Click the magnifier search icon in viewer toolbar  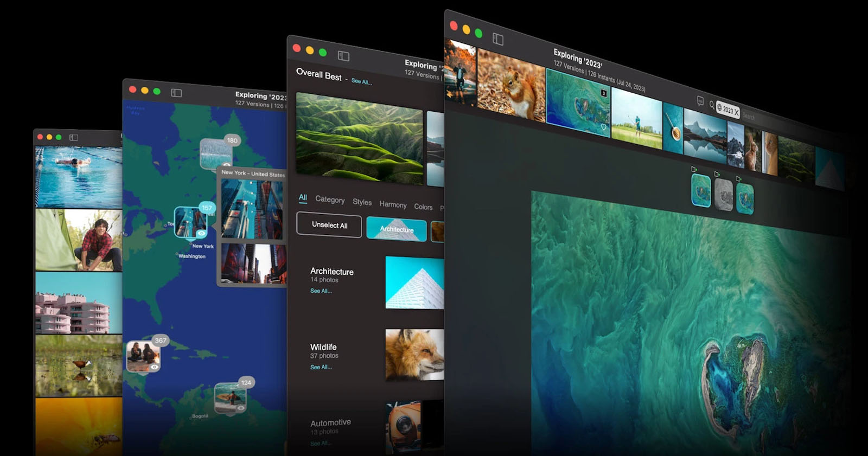tap(712, 105)
